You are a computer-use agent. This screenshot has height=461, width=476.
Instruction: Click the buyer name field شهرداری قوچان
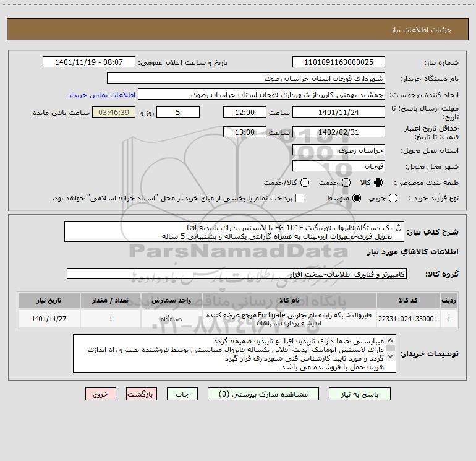pos(246,79)
